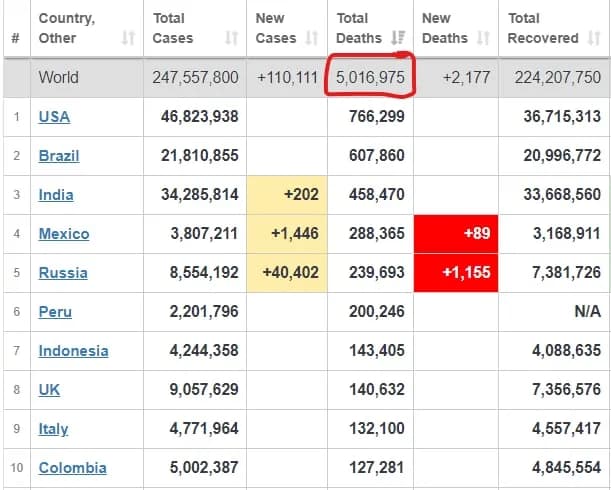The height and width of the screenshot is (490, 611).
Task: Open the Brazil country link
Action: tap(59, 156)
